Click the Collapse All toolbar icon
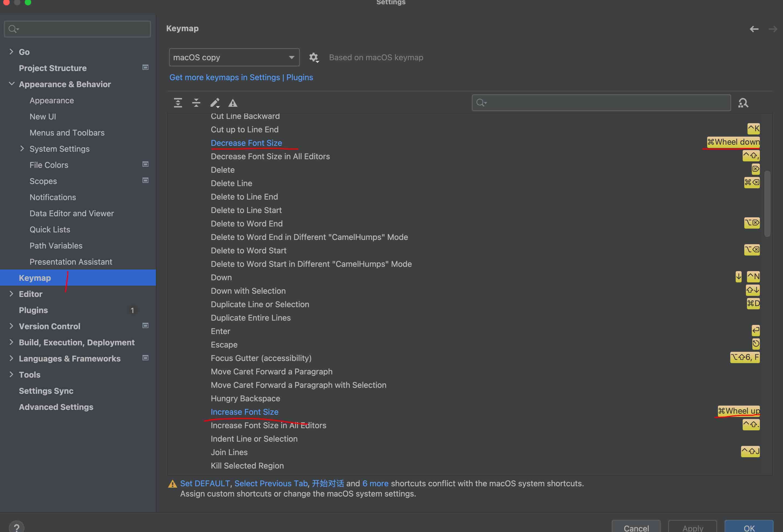This screenshot has width=783, height=532. point(196,103)
